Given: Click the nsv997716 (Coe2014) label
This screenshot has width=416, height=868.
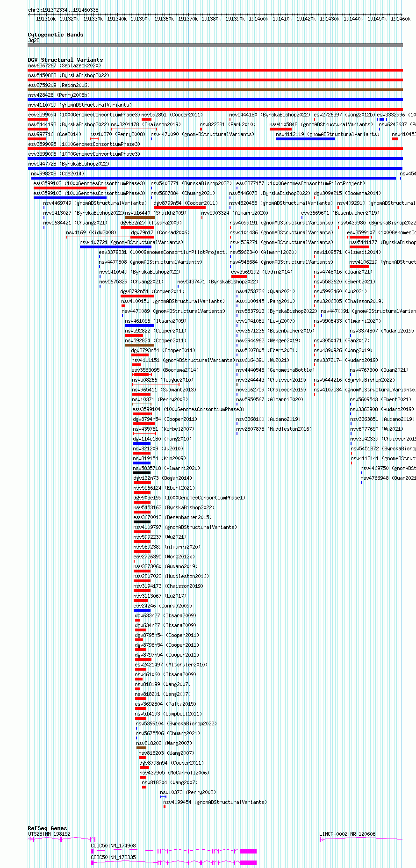Looking at the screenshot, I should click(x=55, y=135).
